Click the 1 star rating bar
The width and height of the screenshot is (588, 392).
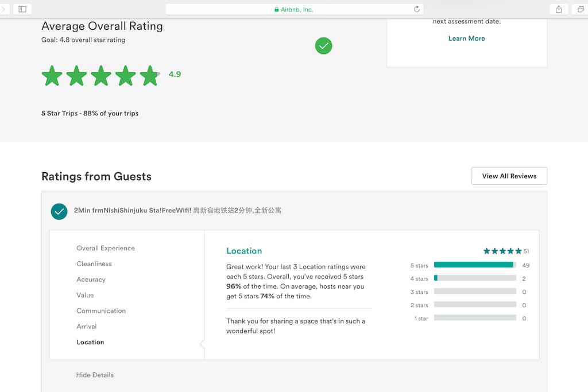[x=475, y=318]
